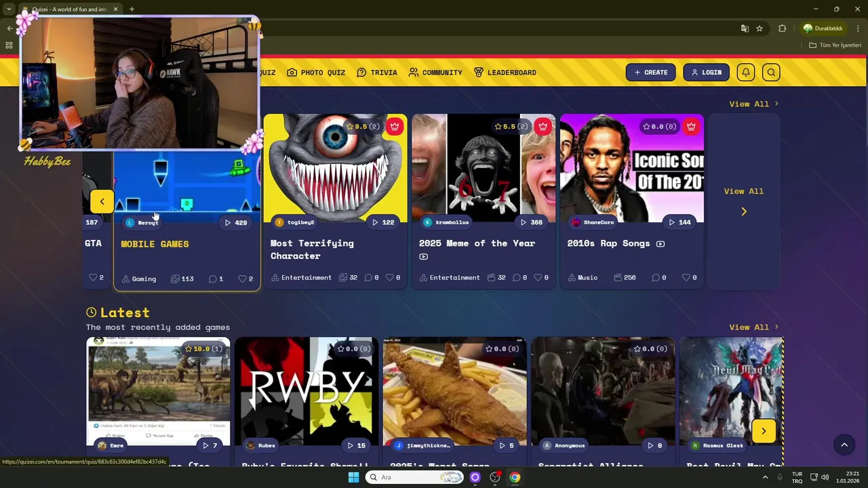Open the Trivia menu item
Screen dimensions: 868x488
click(x=377, y=73)
